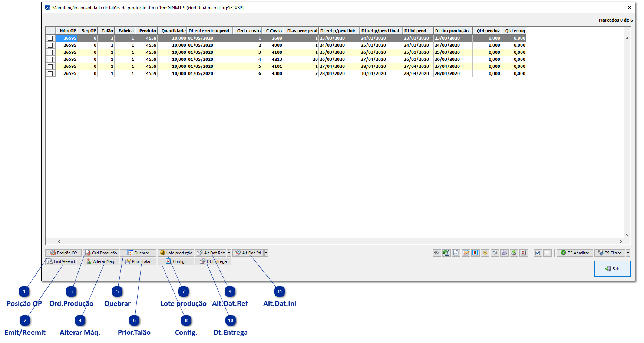Exit using the Sair button
This screenshot has height=343, width=644.
[612, 269]
